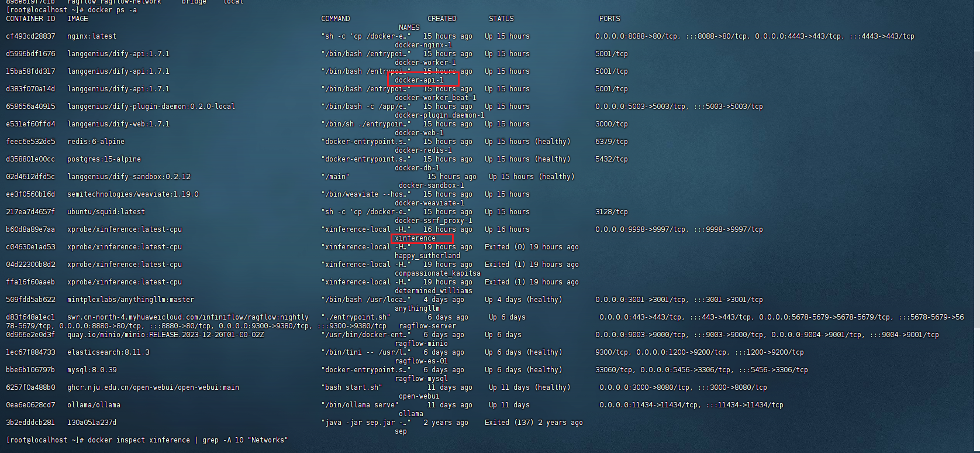980x453 pixels.
Task: Click container name open-webui
Action: 419,396
